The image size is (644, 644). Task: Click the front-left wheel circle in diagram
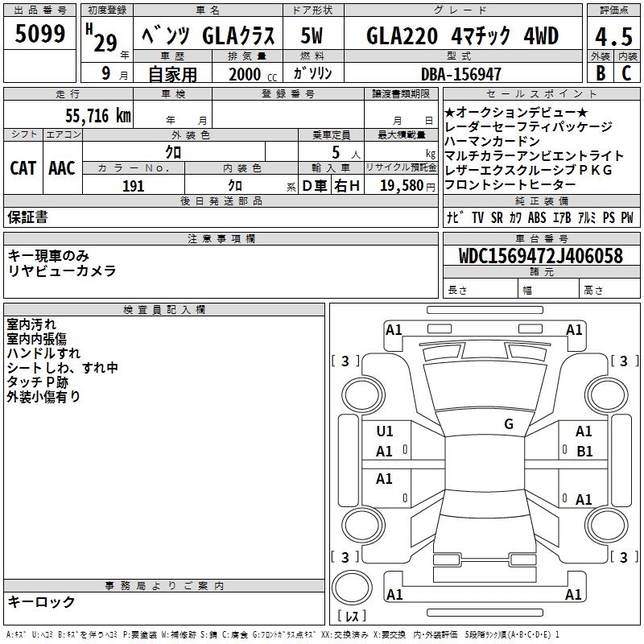click(363, 394)
